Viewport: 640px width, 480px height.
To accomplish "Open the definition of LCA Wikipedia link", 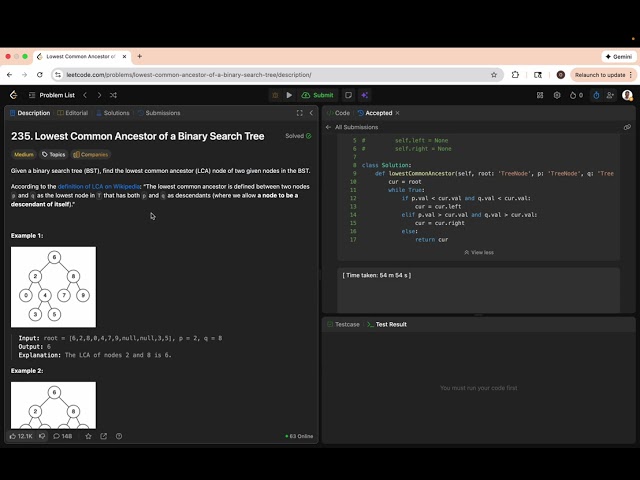I will click(99, 187).
